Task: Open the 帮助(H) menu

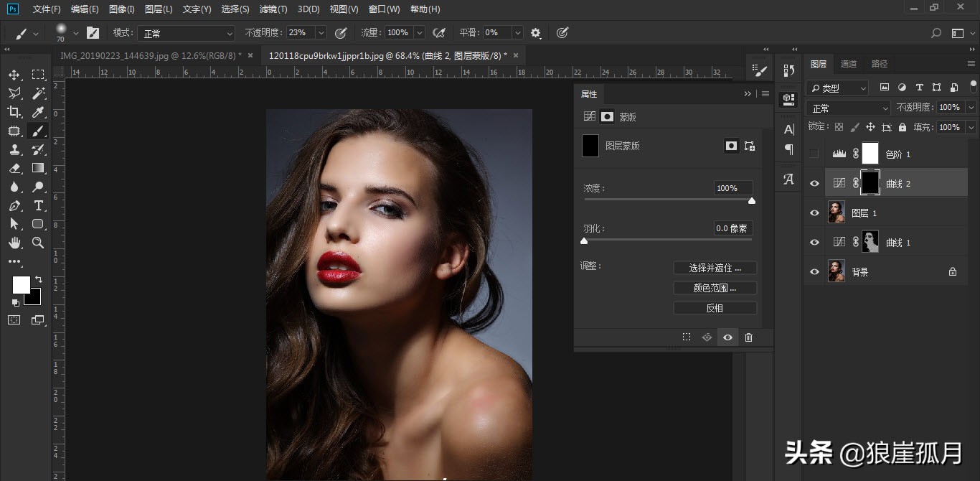Action: 425,9
